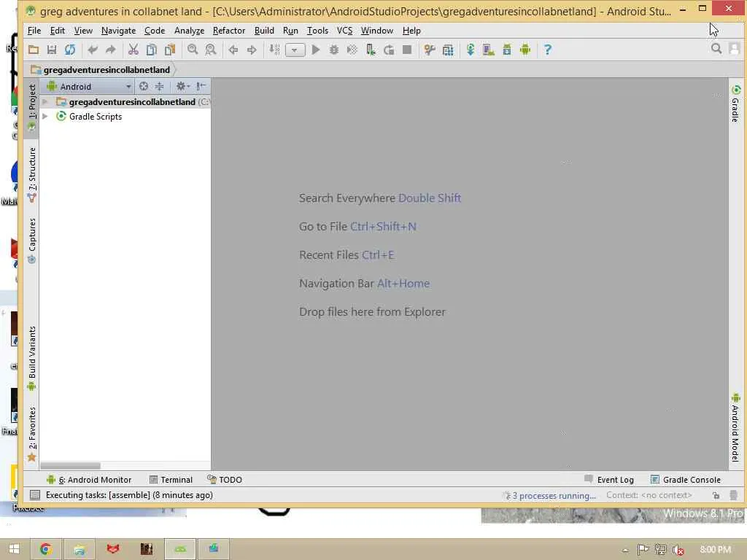747x560 pixels.
Task: Click the Attach debugger icon
Action: point(371,50)
